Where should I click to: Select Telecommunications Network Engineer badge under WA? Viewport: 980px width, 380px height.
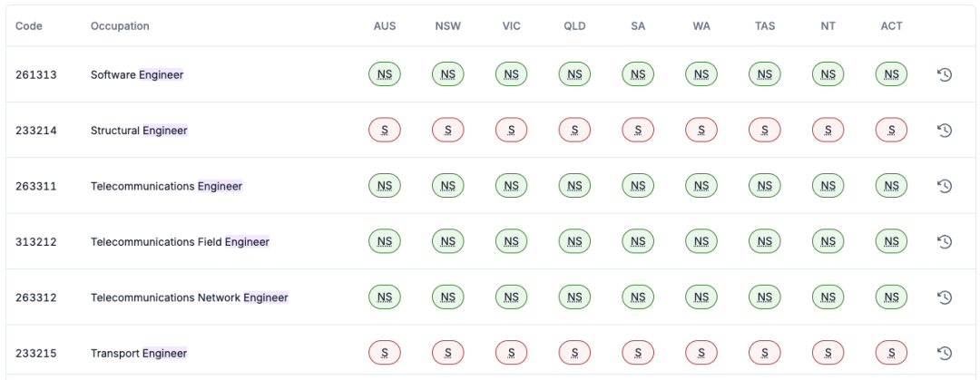click(701, 297)
